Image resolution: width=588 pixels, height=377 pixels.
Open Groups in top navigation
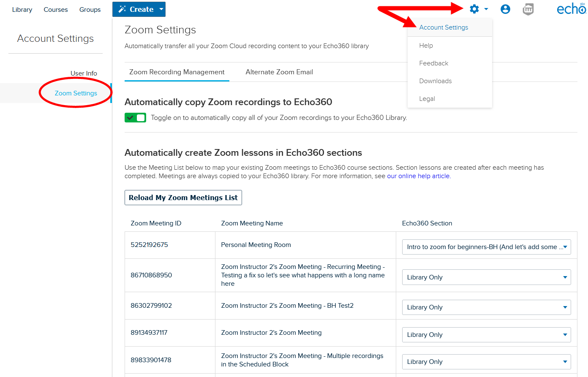pos(90,10)
